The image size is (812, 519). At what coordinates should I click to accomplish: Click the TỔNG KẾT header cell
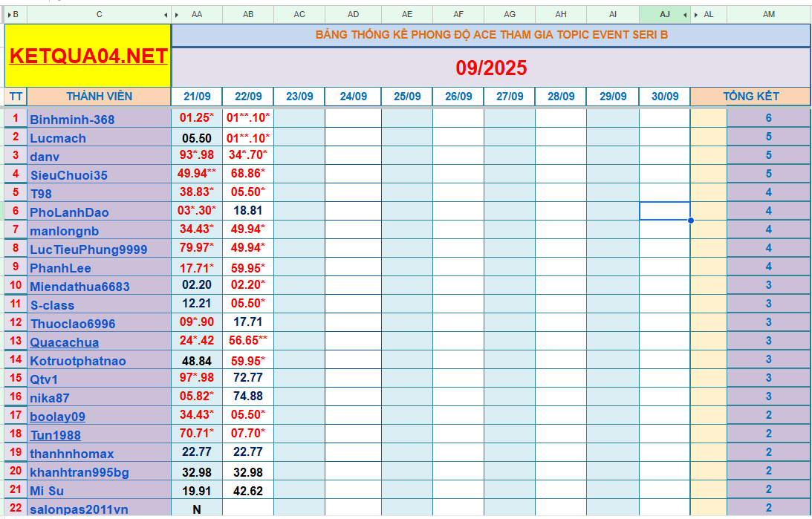(750, 97)
